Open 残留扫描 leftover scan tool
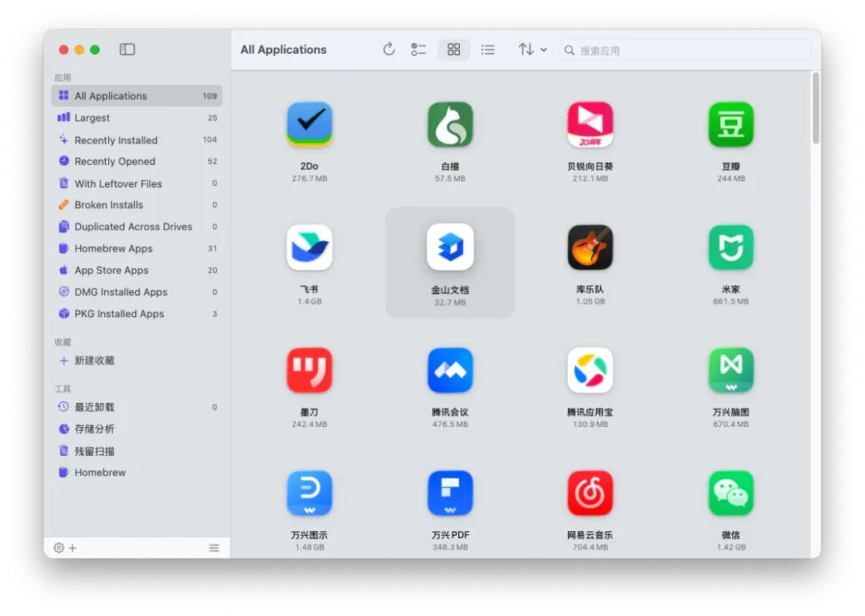 pos(137,451)
